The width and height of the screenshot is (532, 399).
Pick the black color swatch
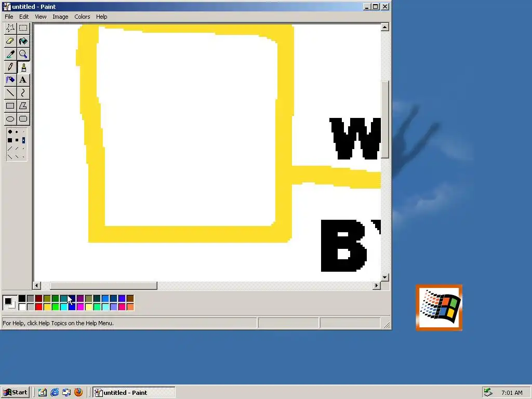pyautogui.click(x=22, y=299)
